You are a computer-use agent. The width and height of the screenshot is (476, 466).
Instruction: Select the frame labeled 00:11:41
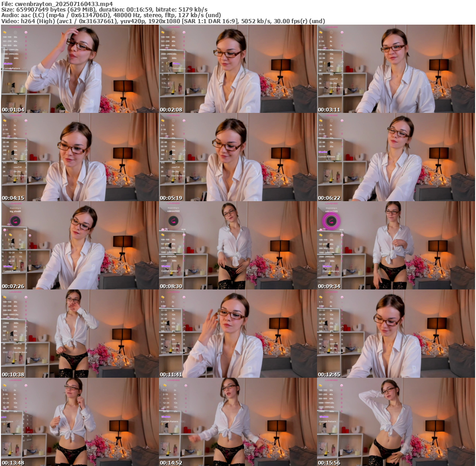(238, 334)
